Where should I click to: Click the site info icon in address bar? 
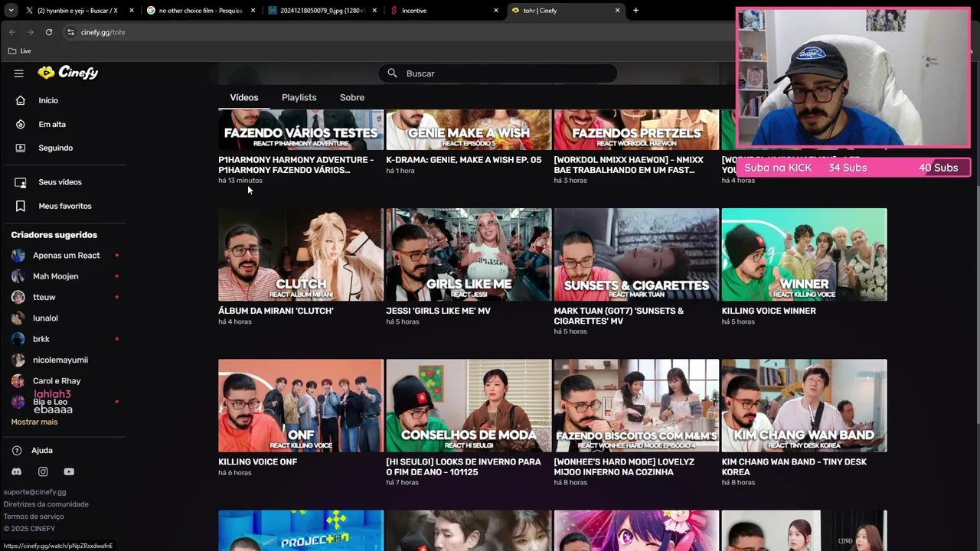(x=70, y=32)
